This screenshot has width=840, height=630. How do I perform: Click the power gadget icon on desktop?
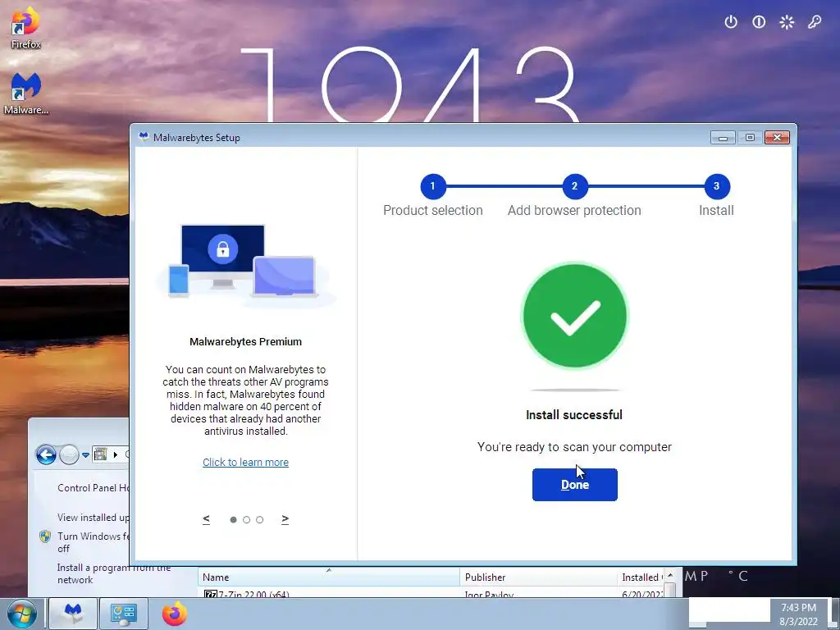point(731,22)
